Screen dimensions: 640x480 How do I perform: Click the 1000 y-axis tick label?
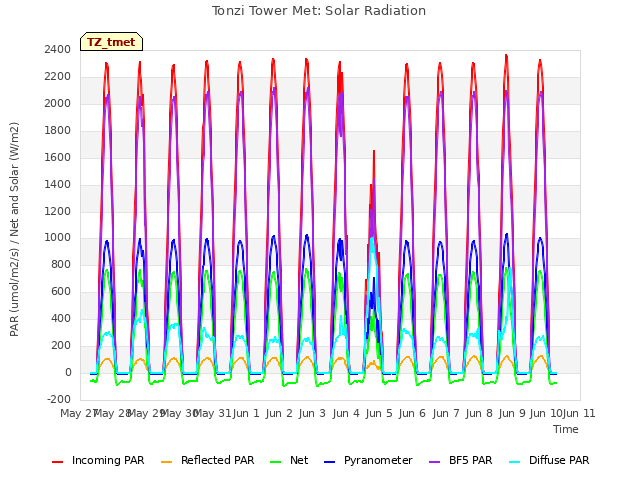click(x=58, y=238)
